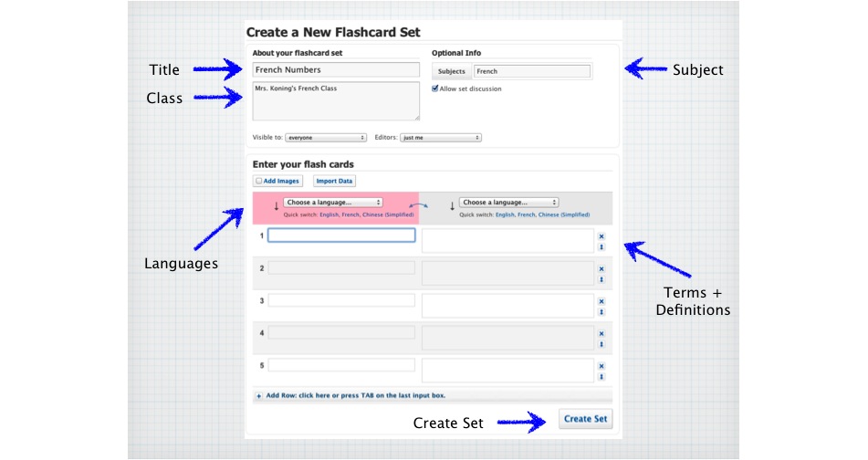Uncheck Allow set discussion

[435, 89]
